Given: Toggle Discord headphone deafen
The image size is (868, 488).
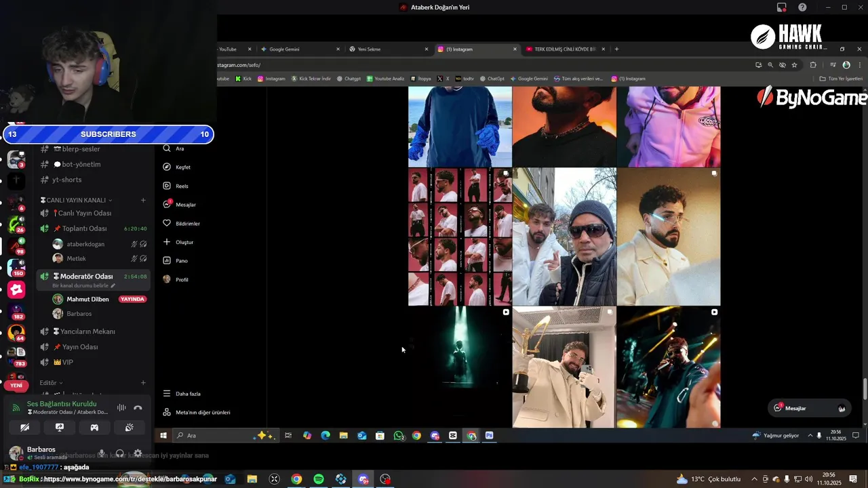Looking at the screenshot, I should [120, 453].
